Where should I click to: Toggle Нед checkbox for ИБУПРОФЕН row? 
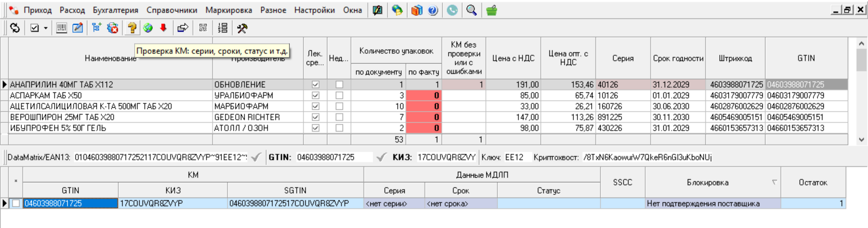coord(340,128)
